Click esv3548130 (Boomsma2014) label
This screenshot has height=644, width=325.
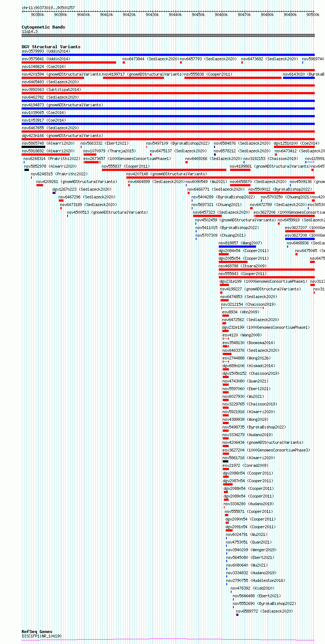tap(249, 343)
